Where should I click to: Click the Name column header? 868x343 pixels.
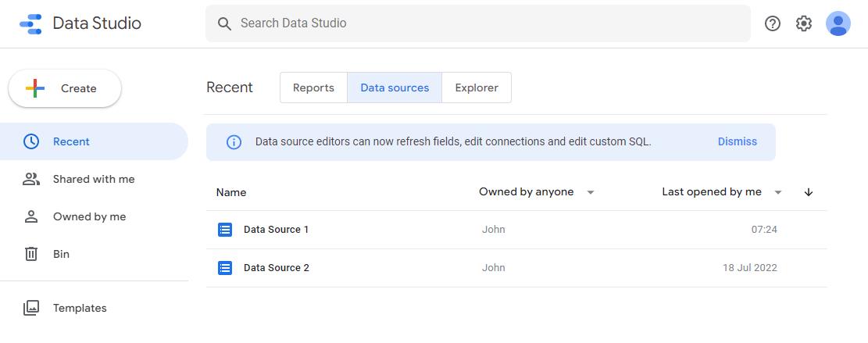tap(231, 192)
